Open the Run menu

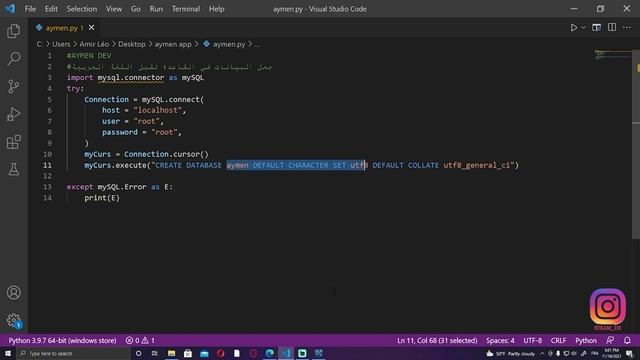click(x=156, y=9)
